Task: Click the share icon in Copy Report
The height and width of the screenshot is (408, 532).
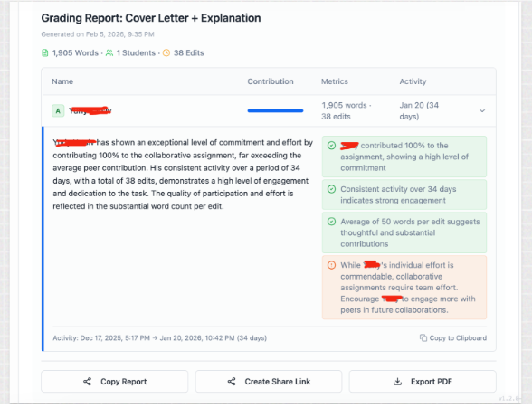Action: pos(87,382)
